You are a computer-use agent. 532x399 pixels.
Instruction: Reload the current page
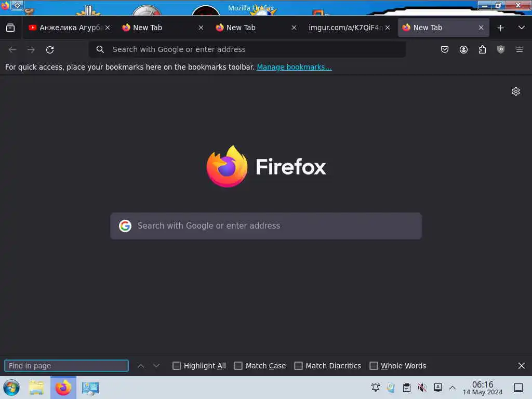[50, 49]
